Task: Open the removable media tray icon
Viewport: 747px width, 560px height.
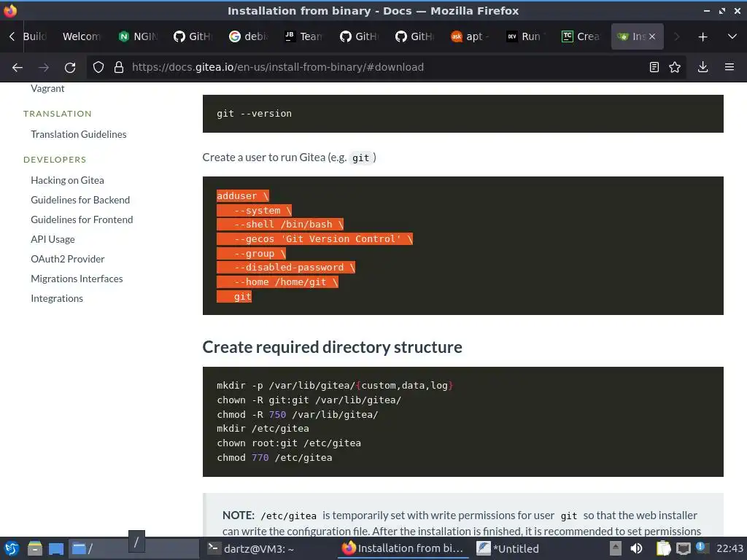Action: (616, 549)
